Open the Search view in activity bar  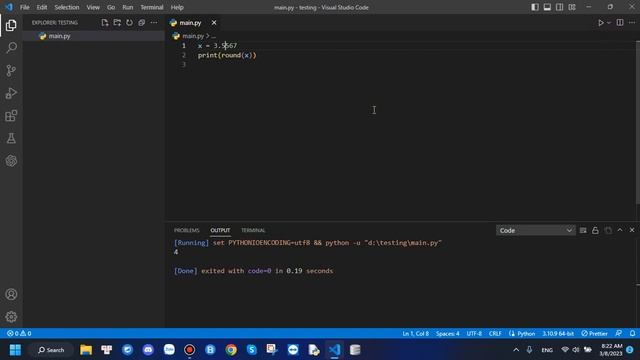11,48
